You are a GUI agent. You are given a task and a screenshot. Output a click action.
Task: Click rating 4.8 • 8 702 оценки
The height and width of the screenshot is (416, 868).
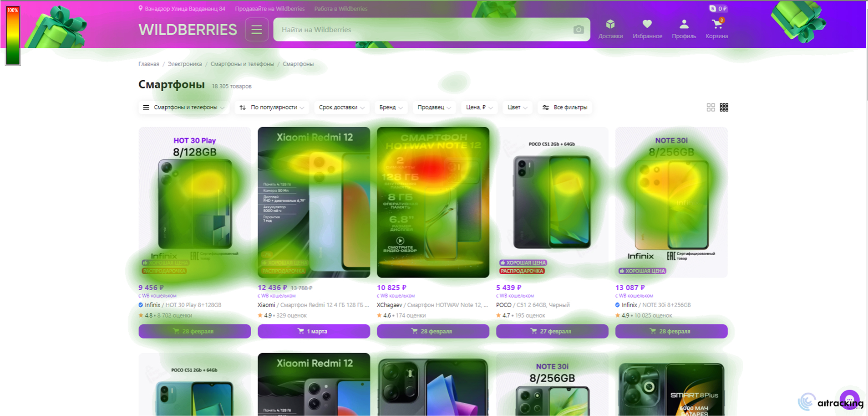pos(165,315)
